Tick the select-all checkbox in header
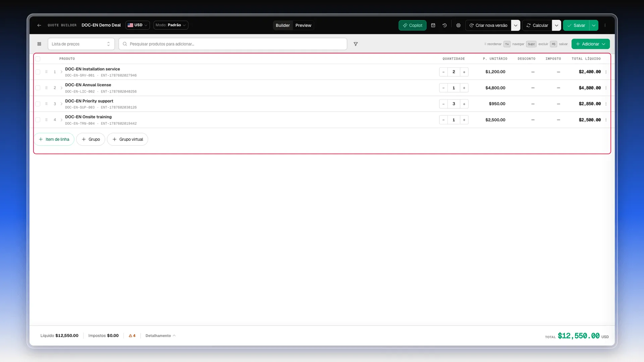Viewport: 644px width, 362px height. (38, 59)
